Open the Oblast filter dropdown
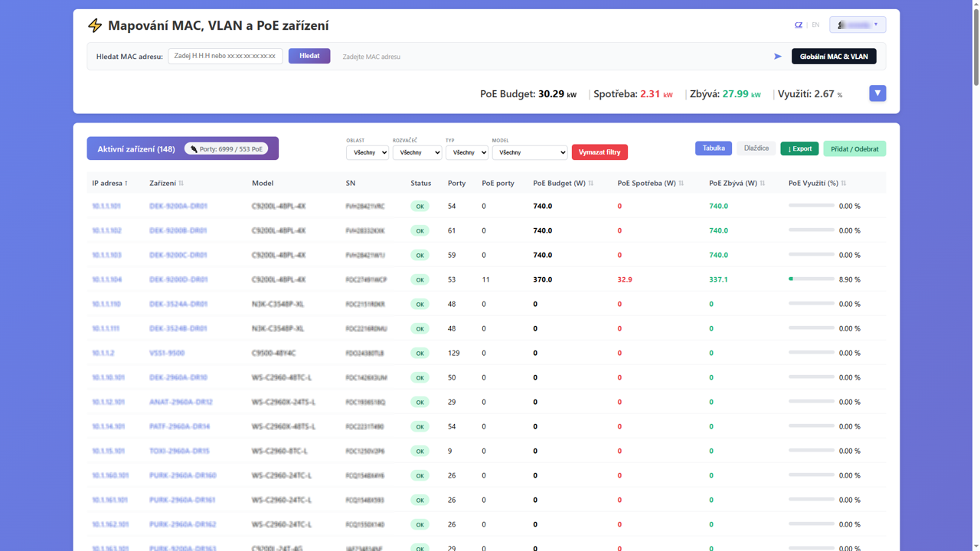The height and width of the screenshot is (551, 980). tap(367, 152)
